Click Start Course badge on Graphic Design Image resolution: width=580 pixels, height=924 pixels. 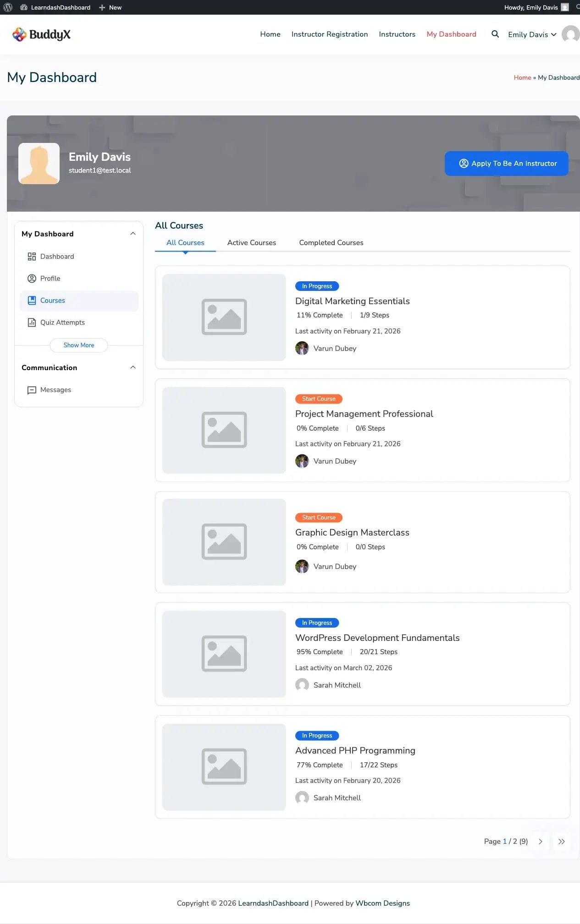coord(319,517)
